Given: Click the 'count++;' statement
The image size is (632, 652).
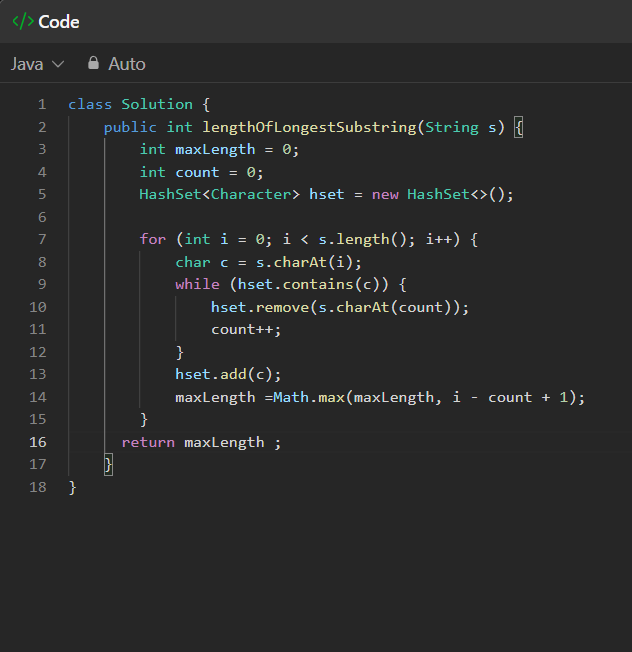Looking at the screenshot, I should click(x=246, y=329).
